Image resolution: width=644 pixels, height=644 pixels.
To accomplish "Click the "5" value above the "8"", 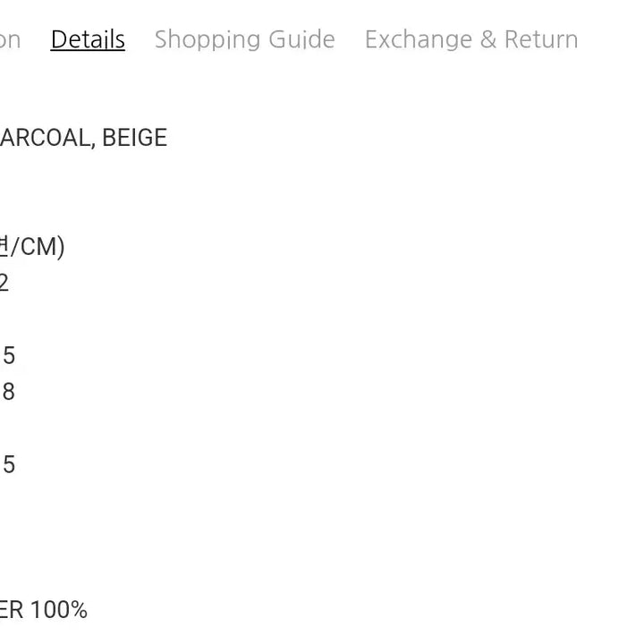I will point(8,356).
